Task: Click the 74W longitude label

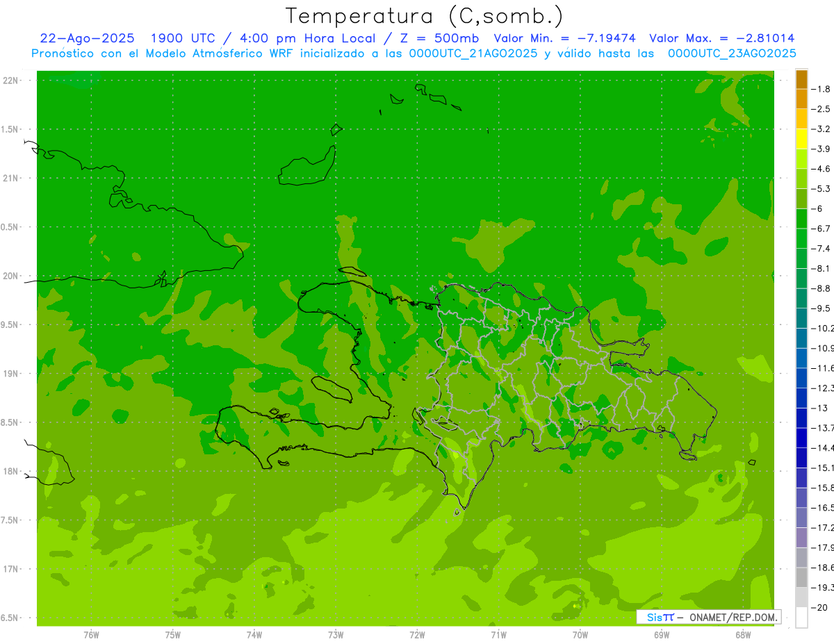Action: pos(254,635)
